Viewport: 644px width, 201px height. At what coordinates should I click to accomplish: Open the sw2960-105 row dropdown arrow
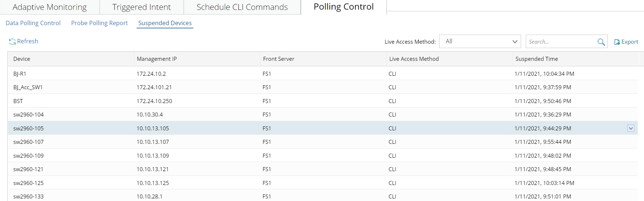631,128
